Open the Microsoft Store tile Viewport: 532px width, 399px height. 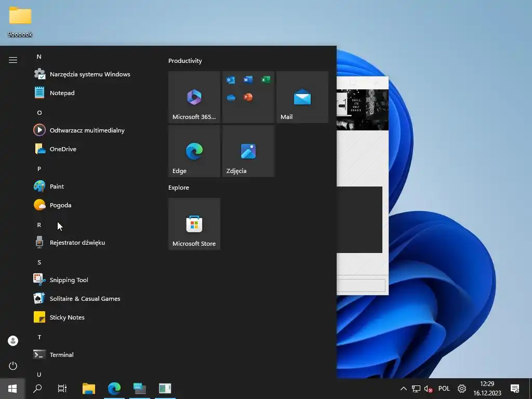[194, 224]
